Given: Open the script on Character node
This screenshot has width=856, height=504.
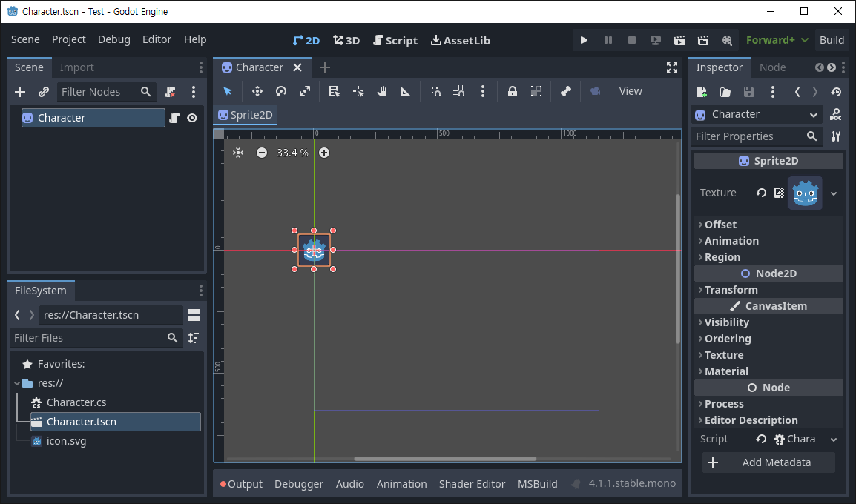Looking at the screenshot, I should pyautogui.click(x=174, y=118).
